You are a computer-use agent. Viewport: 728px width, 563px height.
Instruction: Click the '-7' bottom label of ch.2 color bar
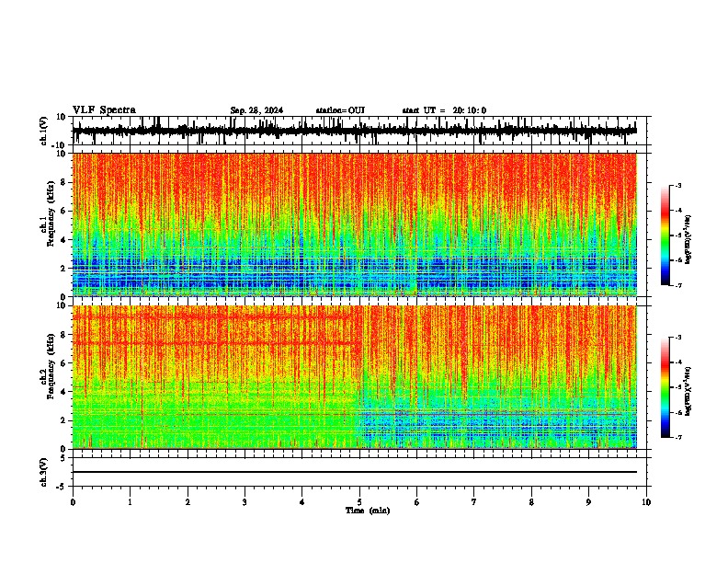[677, 438]
